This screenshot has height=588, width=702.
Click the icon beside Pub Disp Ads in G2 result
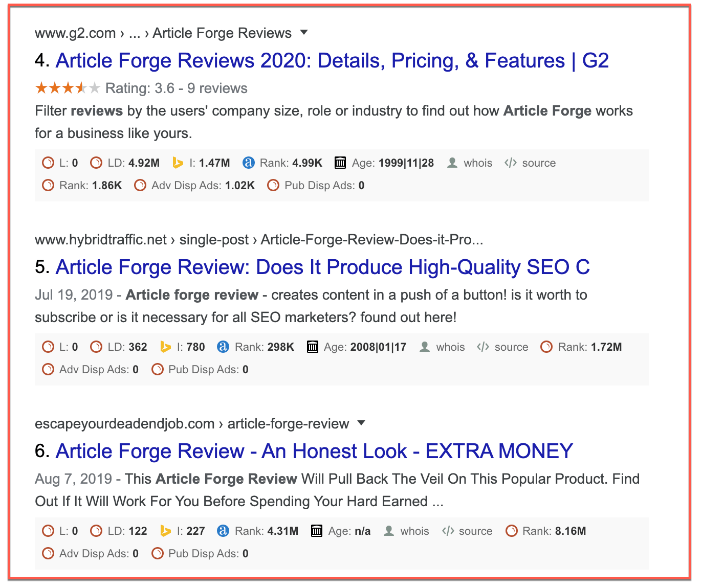(x=273, y=186)
